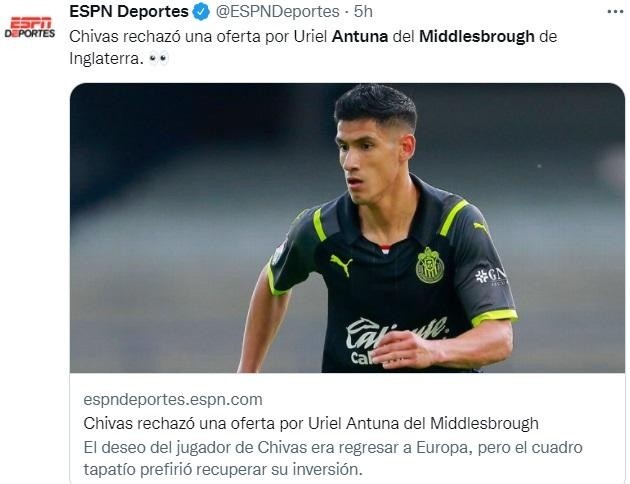
Task: Open the ESPN Deportes profile avatar
Action: (30, 27)
